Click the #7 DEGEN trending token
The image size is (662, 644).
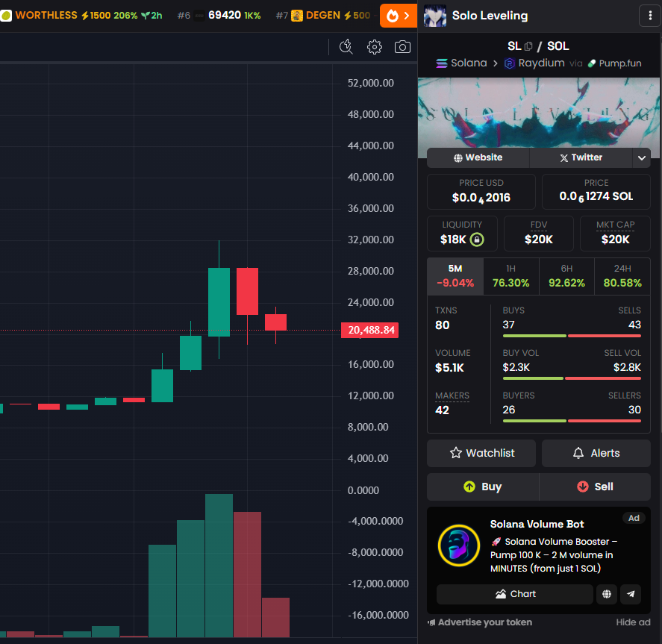click(323, 16)
